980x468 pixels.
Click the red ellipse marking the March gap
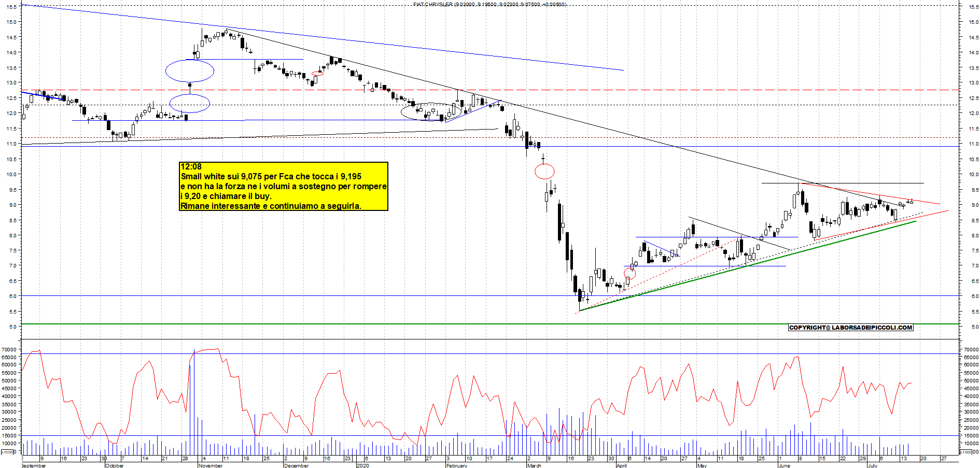click(x=544, y=171)
